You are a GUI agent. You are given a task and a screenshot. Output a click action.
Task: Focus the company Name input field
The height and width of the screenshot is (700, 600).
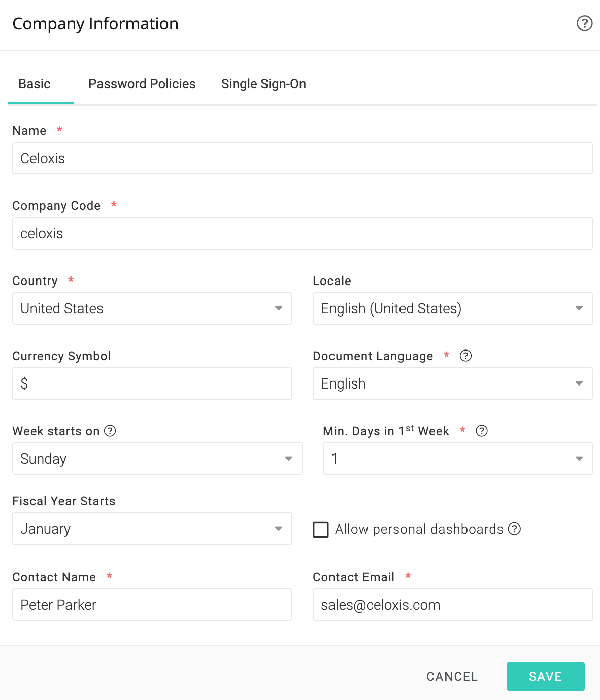pyautogui.click(x=303, y=158)
